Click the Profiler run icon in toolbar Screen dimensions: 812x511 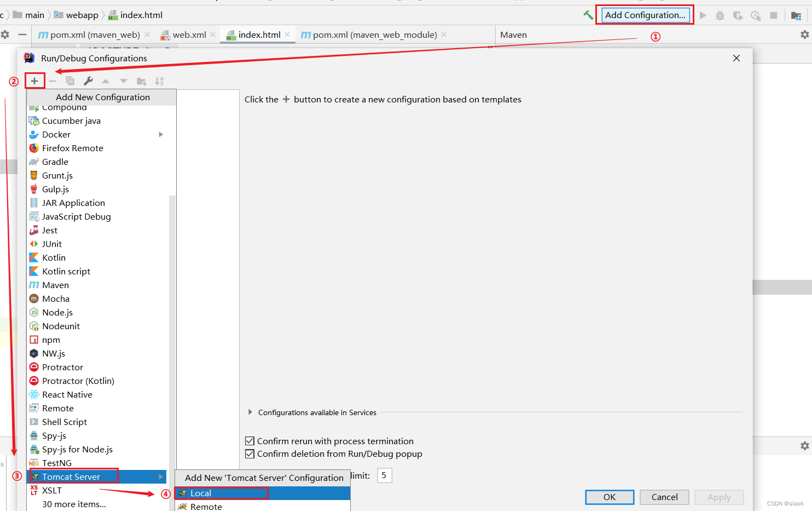(756, 15)
